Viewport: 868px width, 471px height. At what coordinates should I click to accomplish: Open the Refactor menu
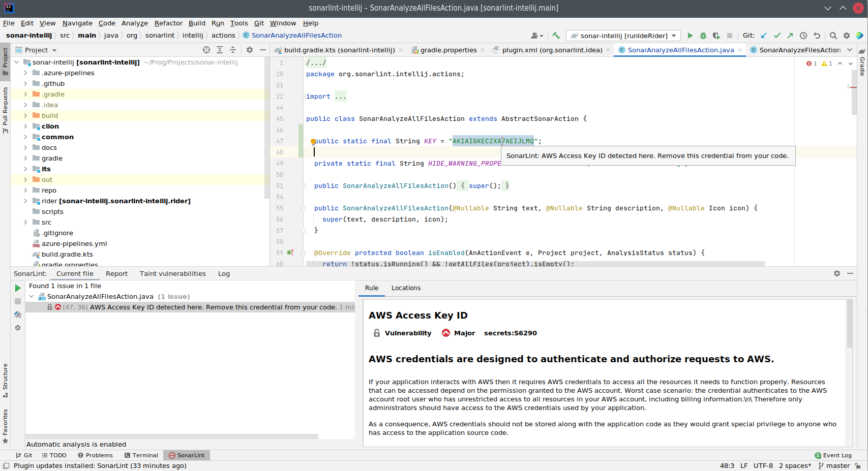pos(168,23)
